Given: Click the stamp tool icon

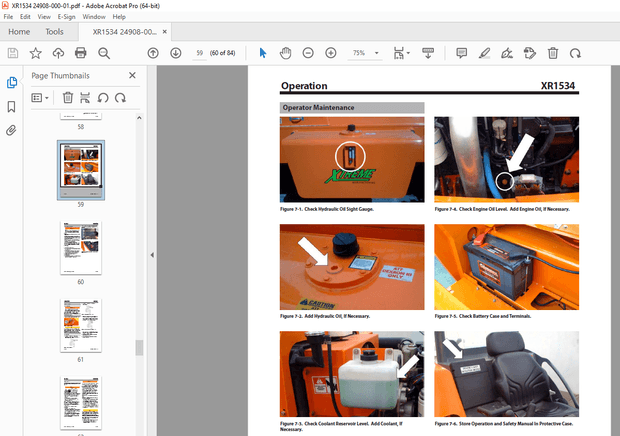Looking at the screenshot, I should click(x=530, y=53).
